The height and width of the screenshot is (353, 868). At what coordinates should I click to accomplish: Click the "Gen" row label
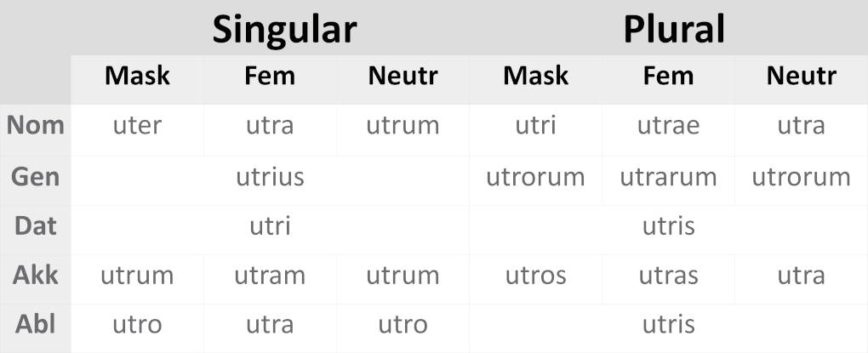click(36, 177)
